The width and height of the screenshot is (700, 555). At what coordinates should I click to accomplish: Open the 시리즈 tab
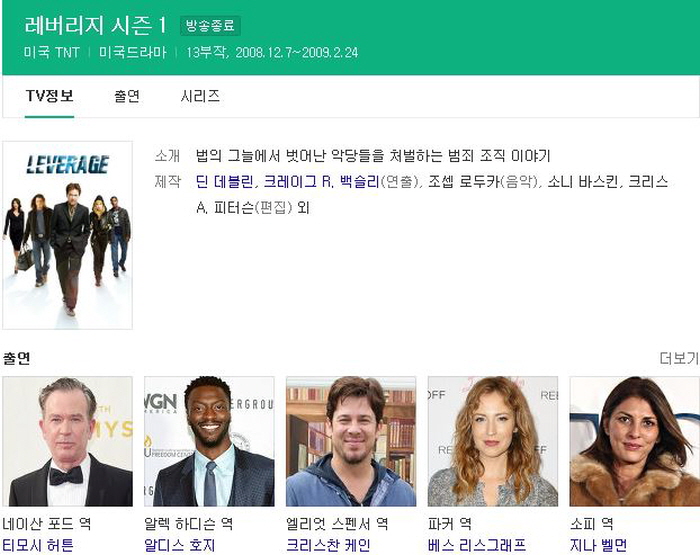[200, 96]
